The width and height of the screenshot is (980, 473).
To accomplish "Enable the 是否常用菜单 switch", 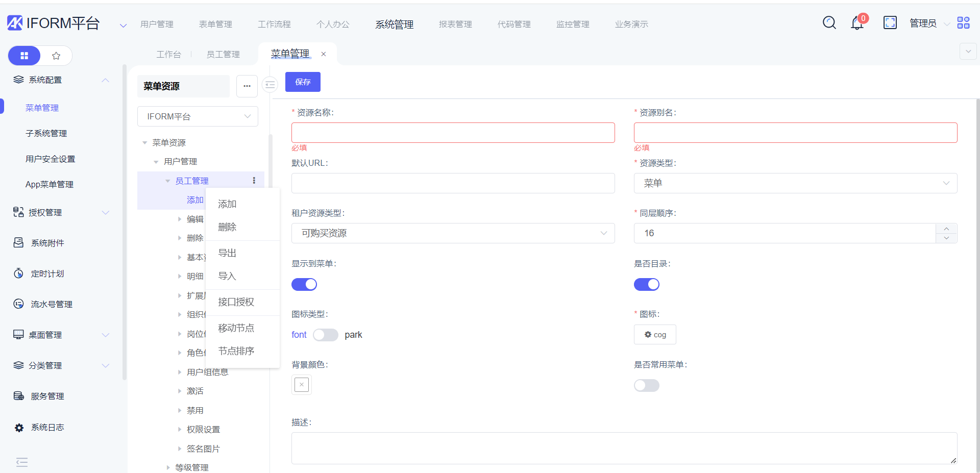I will (646, 386).
